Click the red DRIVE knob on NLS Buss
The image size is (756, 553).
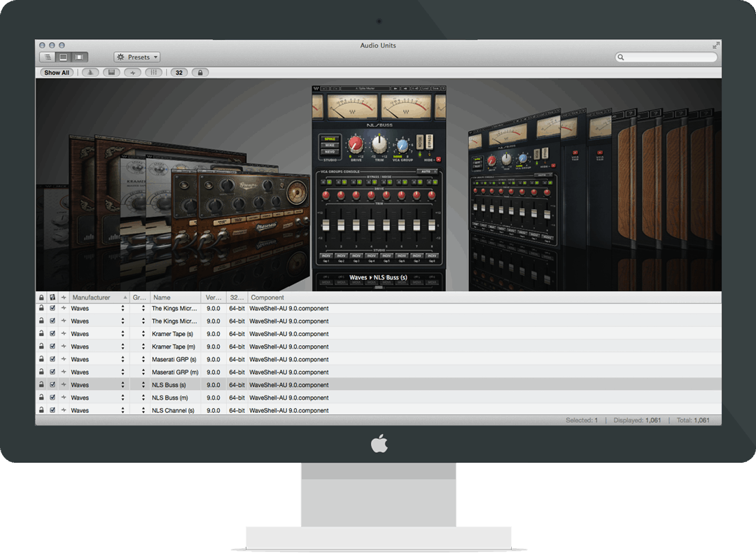(x=356, y=144)
